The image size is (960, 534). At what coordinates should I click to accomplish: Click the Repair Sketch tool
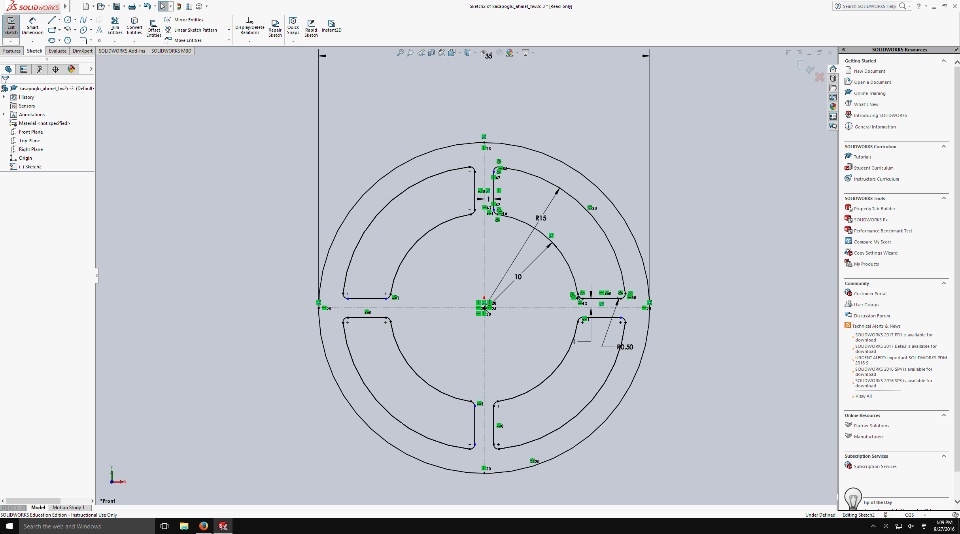tap(275, 28)
